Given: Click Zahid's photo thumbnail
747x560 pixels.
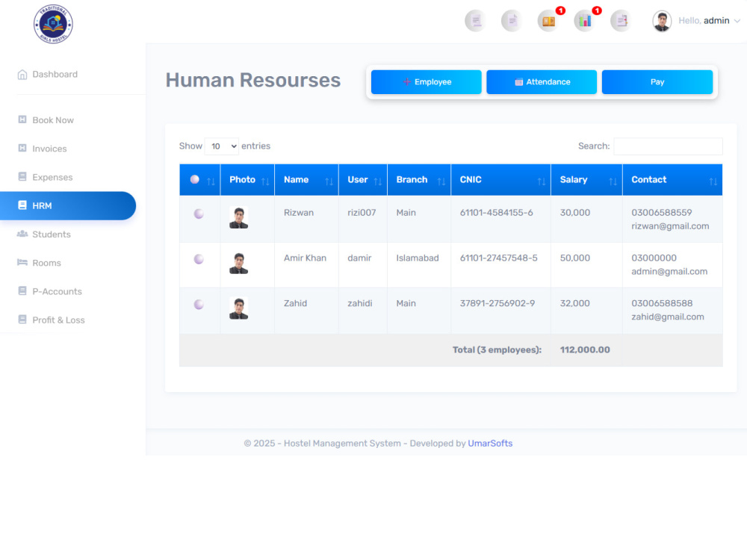Looking at the screenshot, I should coord(239,308).
